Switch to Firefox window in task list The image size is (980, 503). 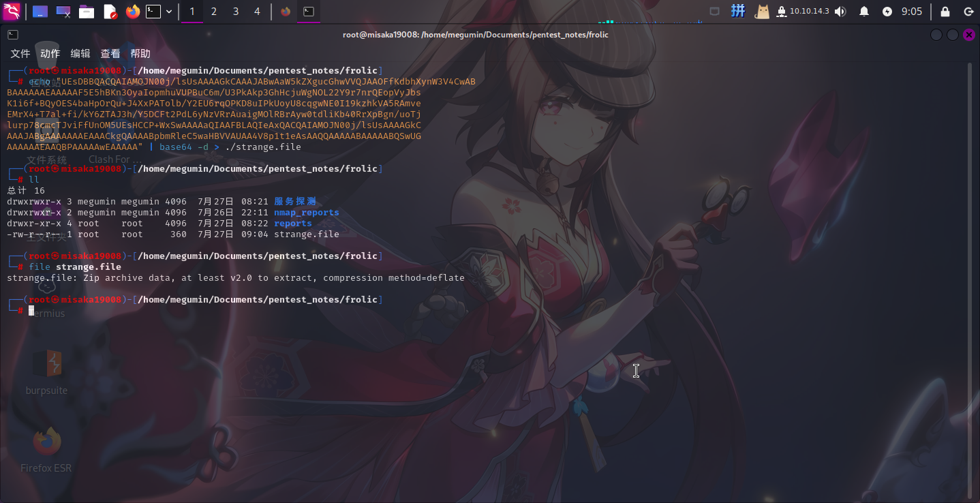click(286, 12)
